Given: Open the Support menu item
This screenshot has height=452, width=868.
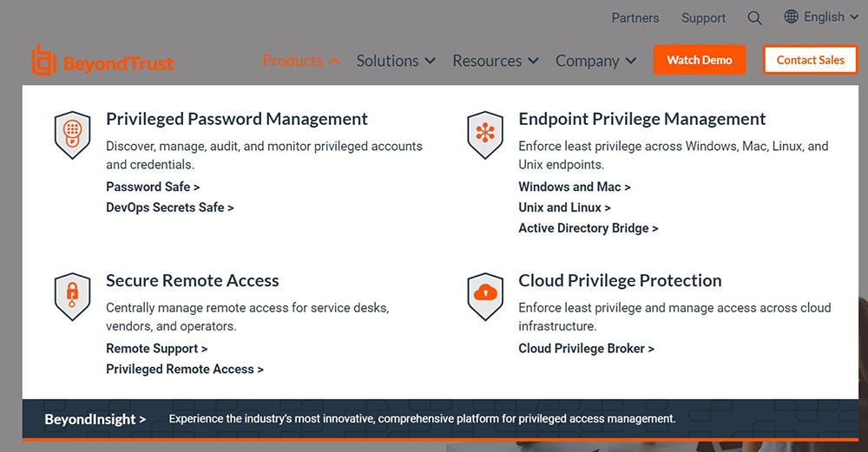Looking at the screenshot, I should click(703, 18).
